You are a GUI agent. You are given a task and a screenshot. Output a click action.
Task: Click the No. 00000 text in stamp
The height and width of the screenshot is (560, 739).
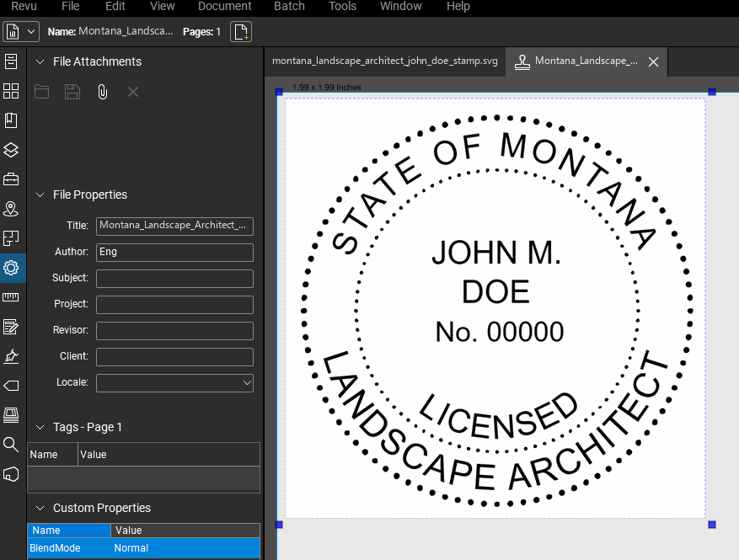(500, 332)
